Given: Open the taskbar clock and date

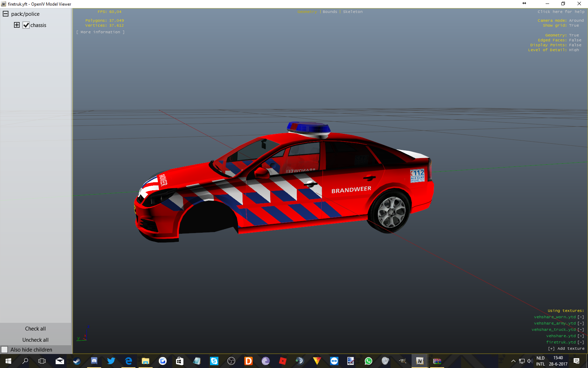Looking at the screenshot, I should tap(558, 361).
